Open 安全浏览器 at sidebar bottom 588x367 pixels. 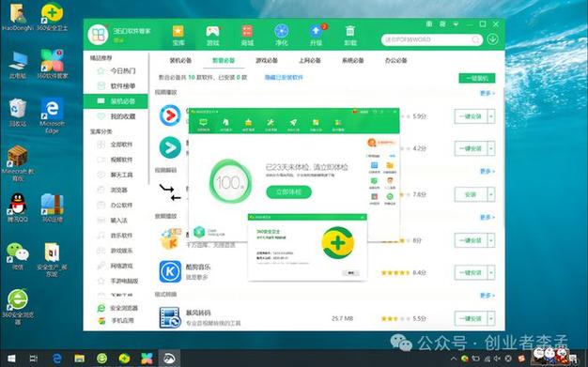click(117, 308)
